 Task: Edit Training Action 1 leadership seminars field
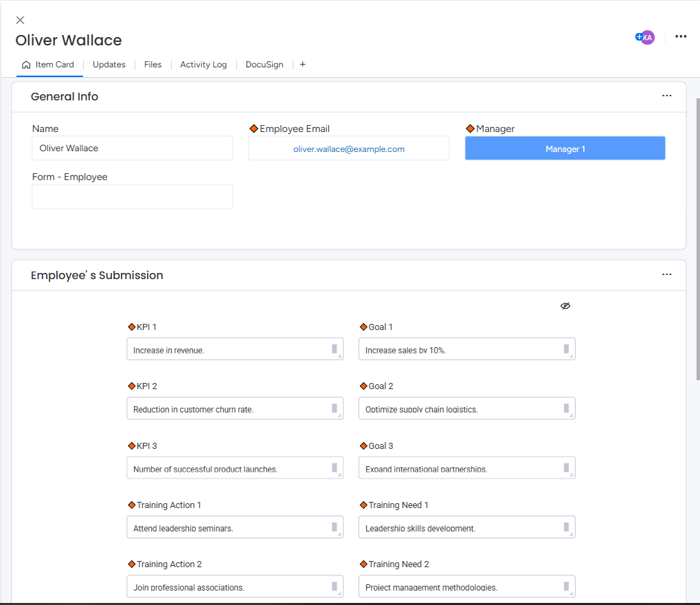(x=235, y=527)
